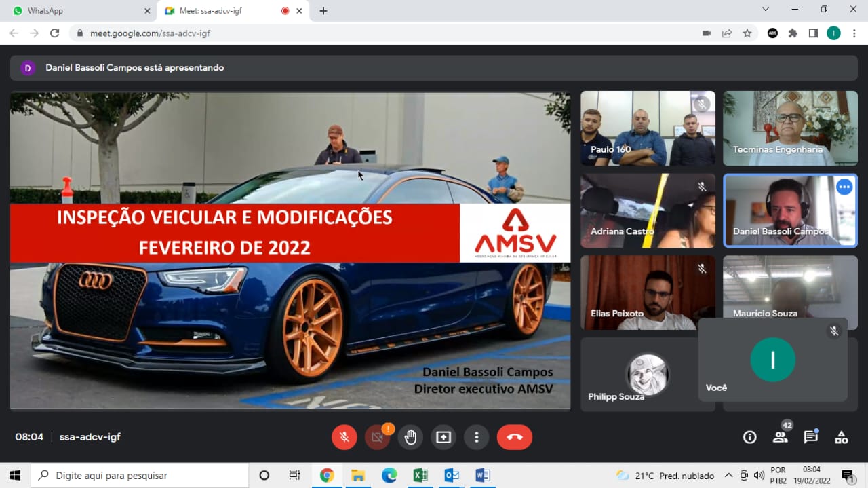
Task: Raise your hand in the meeting
Action: coord(410,437)
